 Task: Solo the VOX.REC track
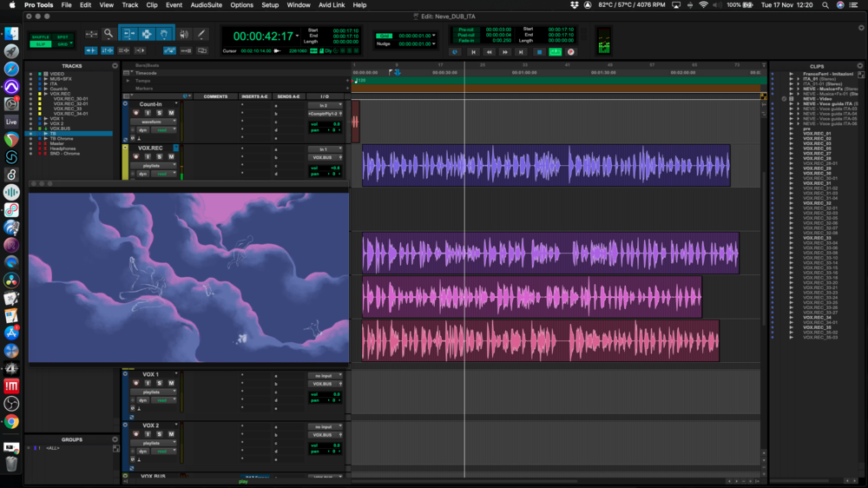160,157
